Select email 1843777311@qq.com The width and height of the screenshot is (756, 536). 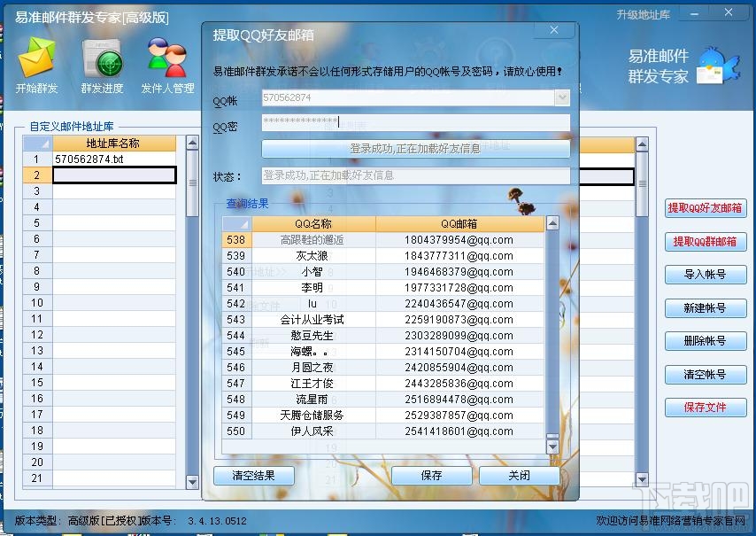tap(459, 256)
